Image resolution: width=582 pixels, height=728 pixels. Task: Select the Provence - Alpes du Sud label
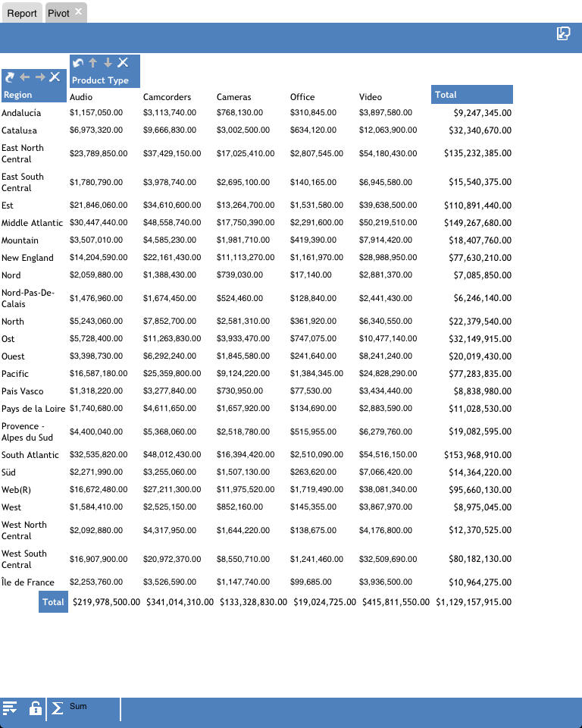pos(27,431)
